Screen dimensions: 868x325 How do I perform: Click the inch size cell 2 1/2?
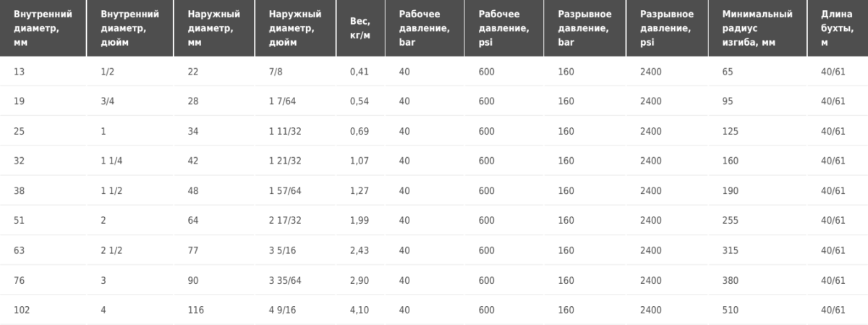pyautogui.click(x=112, y=250)
